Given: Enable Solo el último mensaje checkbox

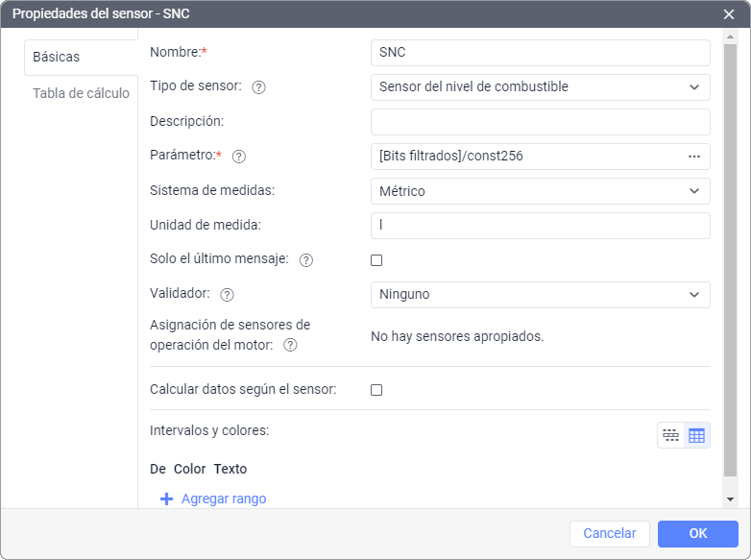Looking at the screenshot, I should tap(376, 260).
